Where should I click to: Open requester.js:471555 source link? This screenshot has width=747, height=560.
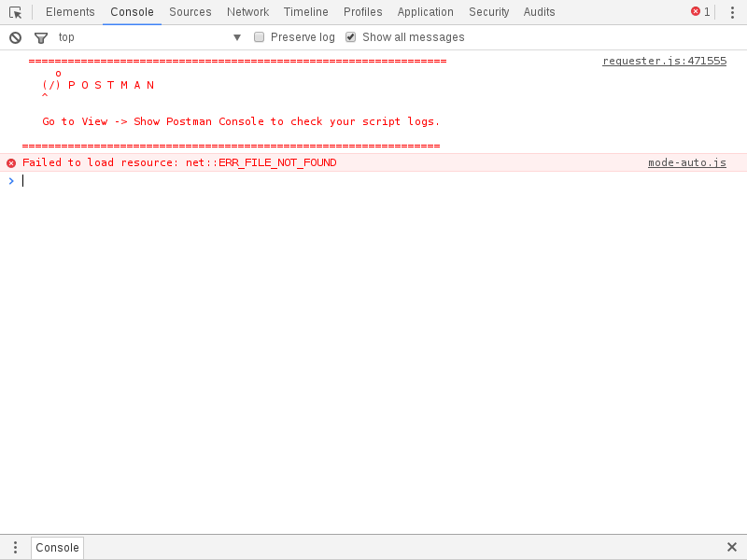(x=664, y=61)
